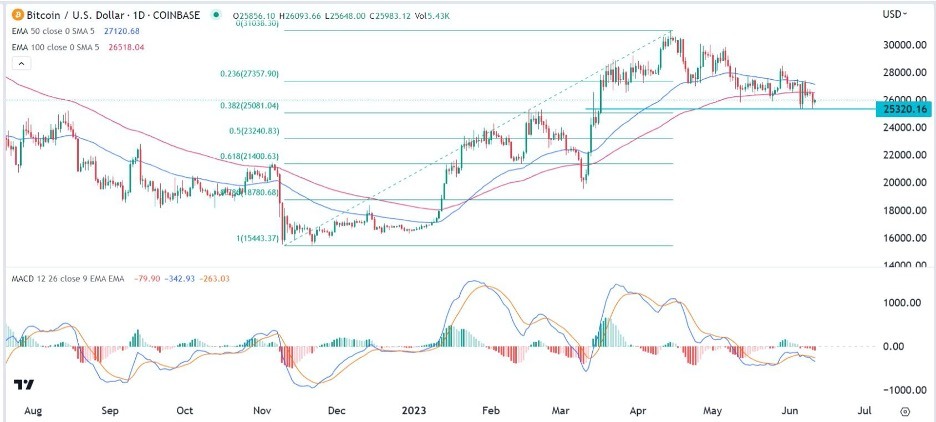Click the Nov label on time axis
Image resolution: width=936 pixels, height=422 pixels.
(262, 411)
